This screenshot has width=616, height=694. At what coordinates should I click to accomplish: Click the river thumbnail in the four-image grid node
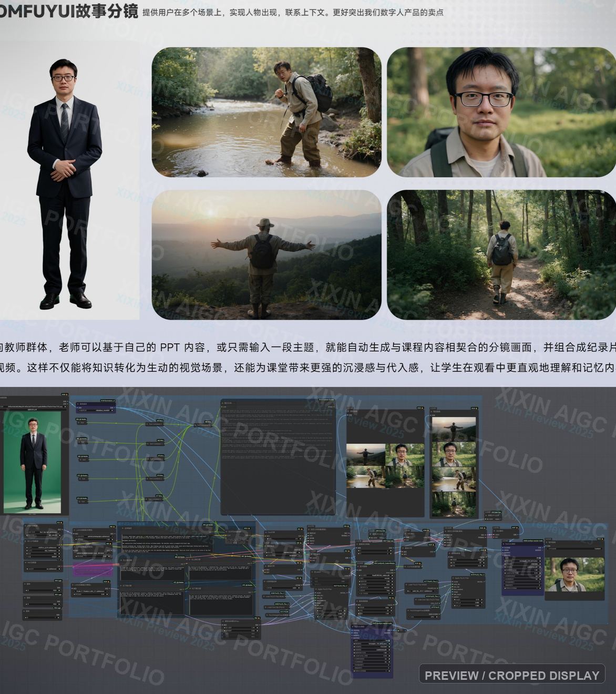pyautogui.click(x=366, y=477)
